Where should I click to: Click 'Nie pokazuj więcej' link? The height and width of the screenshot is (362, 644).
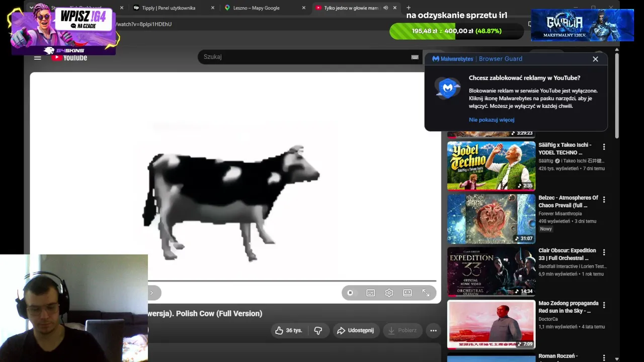pyautogui.click(x=492, y=120)
